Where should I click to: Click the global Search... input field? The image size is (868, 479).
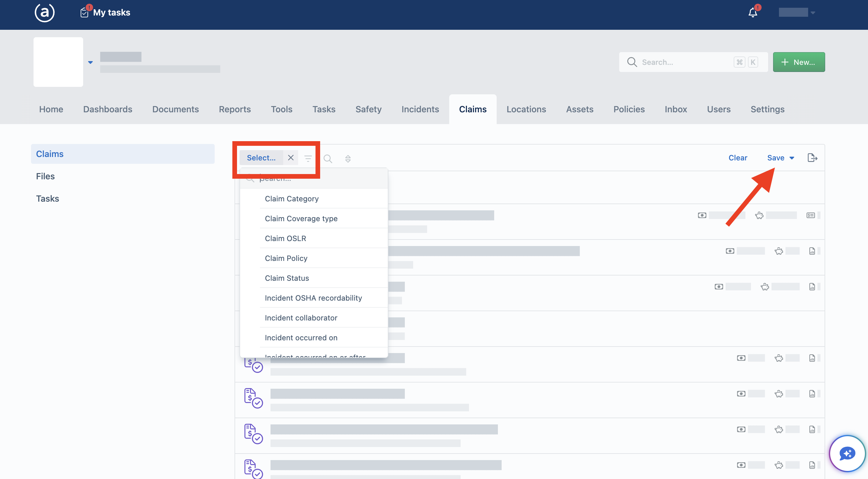[x=693, y=62]
